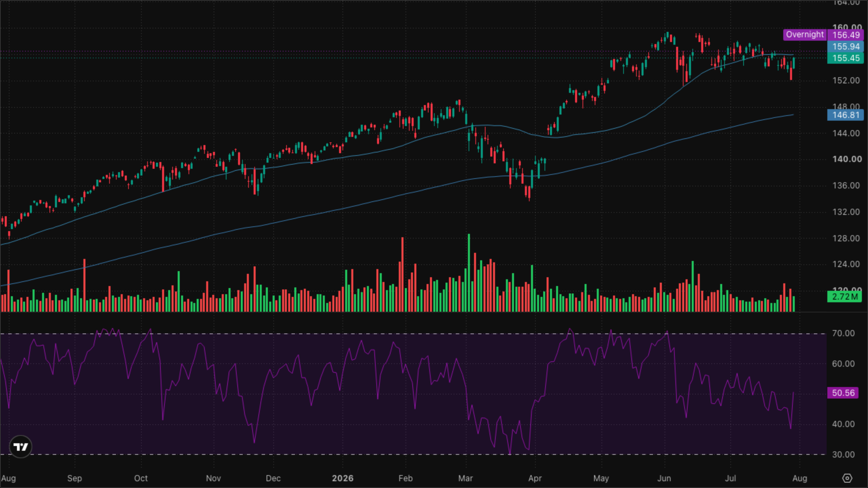Open the TradingView logo link
This screenshot has height=488, width=868.
coord(21,447)
